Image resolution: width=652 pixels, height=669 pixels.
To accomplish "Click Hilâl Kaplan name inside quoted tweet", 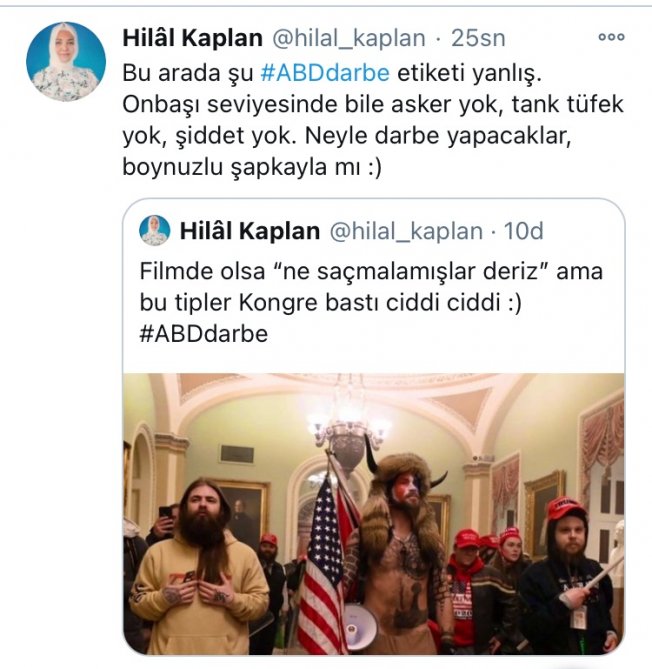I will coord(250,231).
